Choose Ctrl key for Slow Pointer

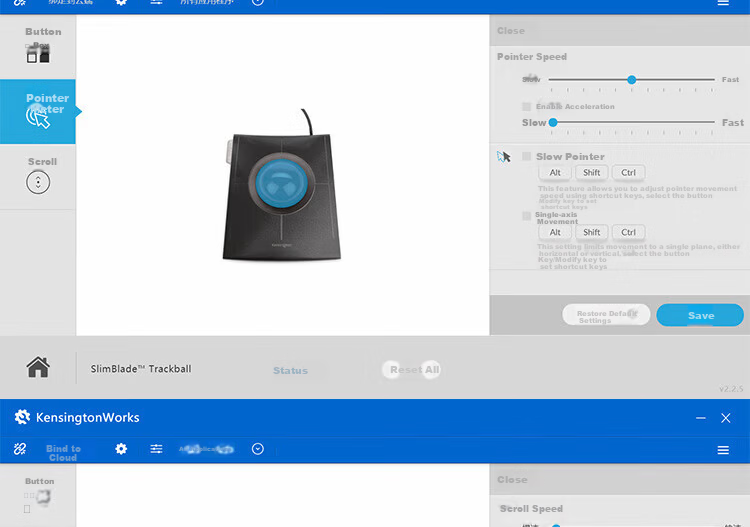coord(628,173)
